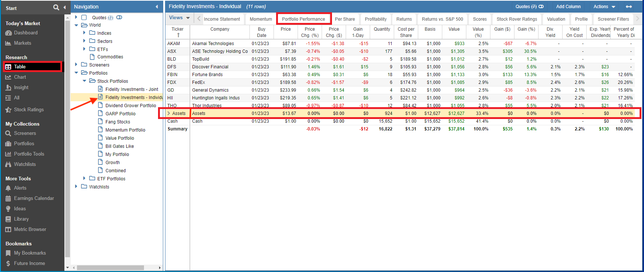The height and width of the screenshot is (272, 644).
Task: Expand the Assets row chevron
Action: (x=169, y=113)
